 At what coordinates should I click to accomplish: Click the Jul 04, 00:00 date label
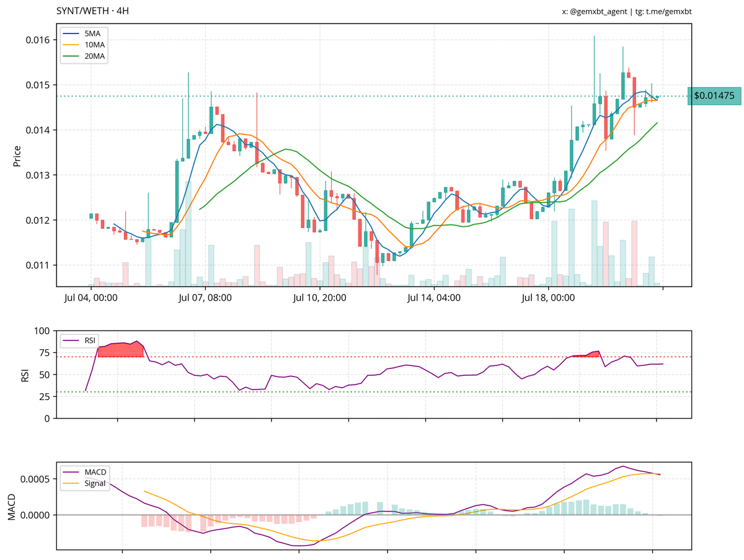pyautogui.click(x=91, y=298)
